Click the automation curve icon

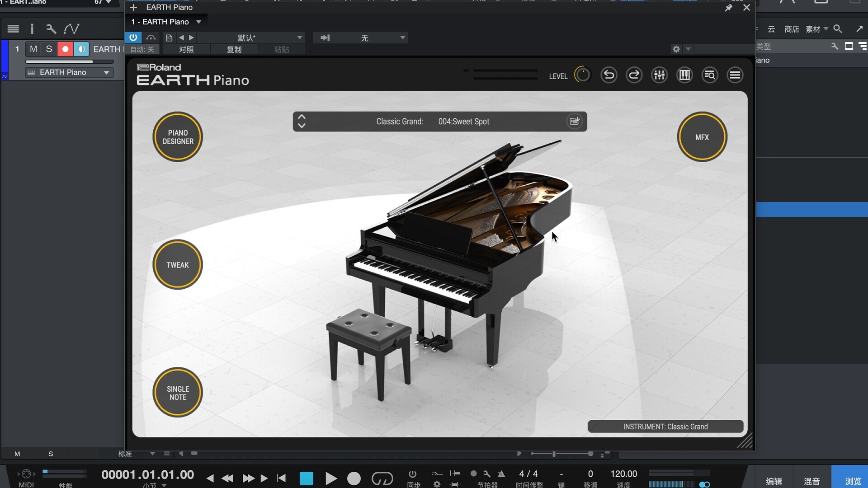[x=71, y=29]
